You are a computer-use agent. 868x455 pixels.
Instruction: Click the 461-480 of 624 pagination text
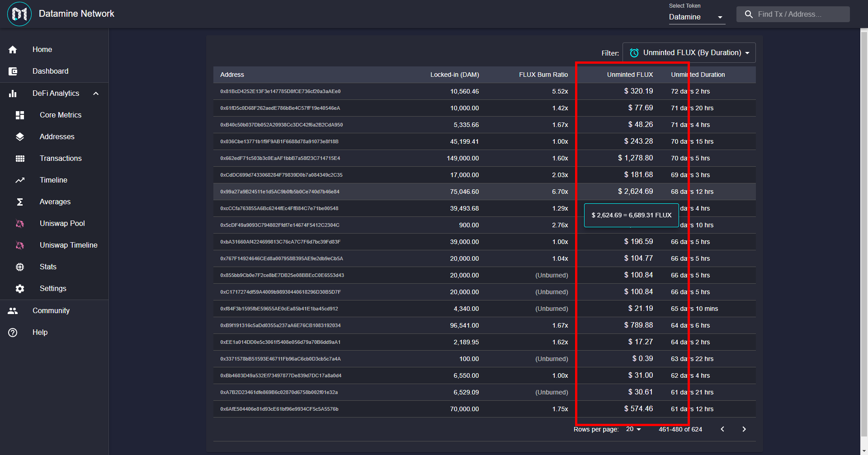click(680, 430)
